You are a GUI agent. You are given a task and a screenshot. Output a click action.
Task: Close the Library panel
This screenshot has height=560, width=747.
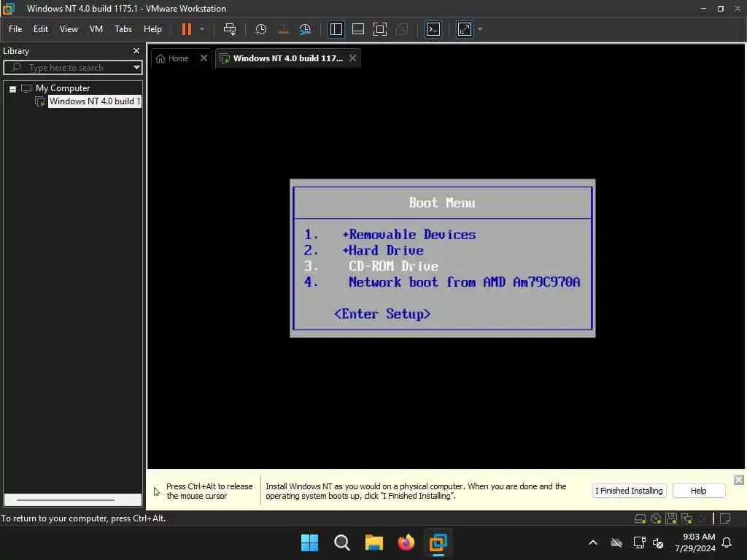(x=136, y=51)
